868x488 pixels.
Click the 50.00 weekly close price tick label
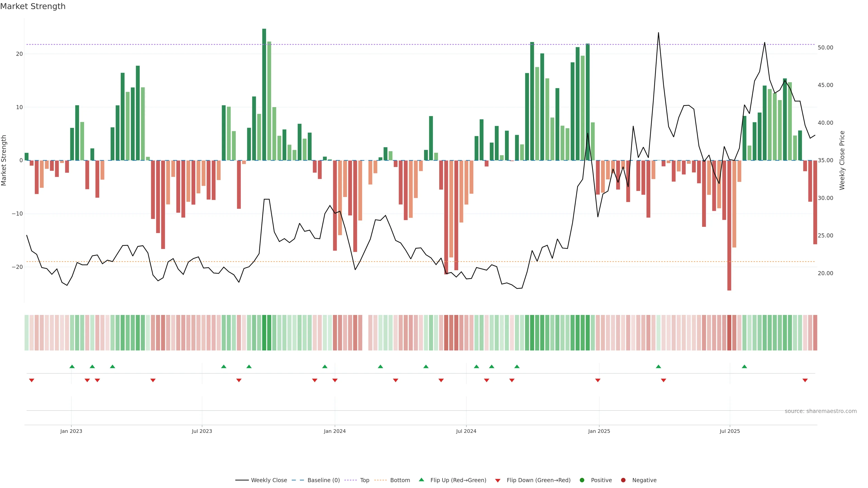pyautogui.click(x=825, y=47)
